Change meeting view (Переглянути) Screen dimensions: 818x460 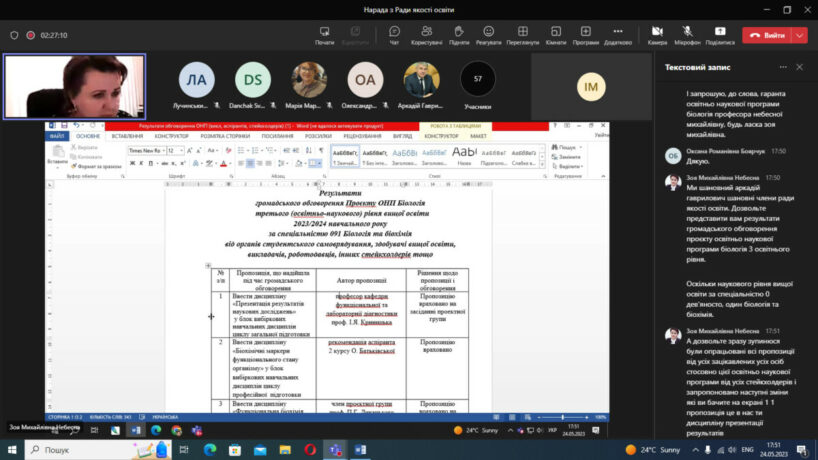pos(522,34)
